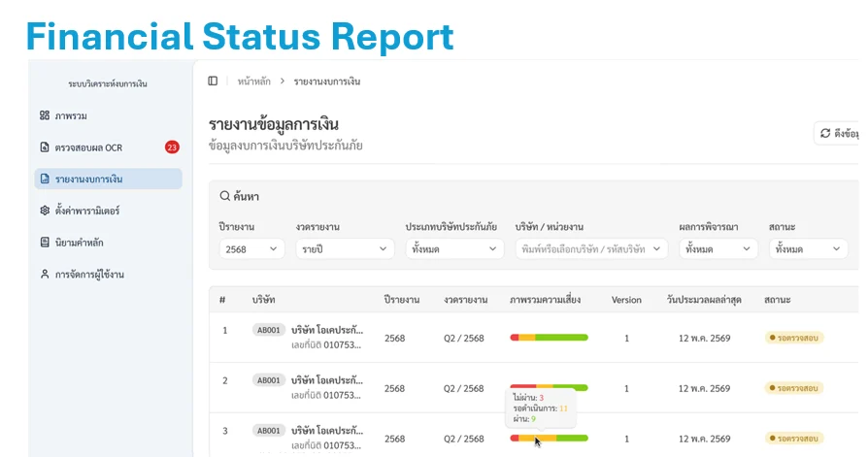Click the ภาพรวมความเสี่ยง column header
This screenshot has height=457, width=868.
click(546, 300)
